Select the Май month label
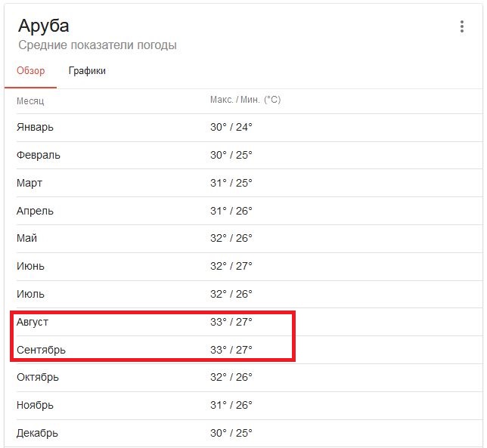The image size is (487, 448). (26, 238)
